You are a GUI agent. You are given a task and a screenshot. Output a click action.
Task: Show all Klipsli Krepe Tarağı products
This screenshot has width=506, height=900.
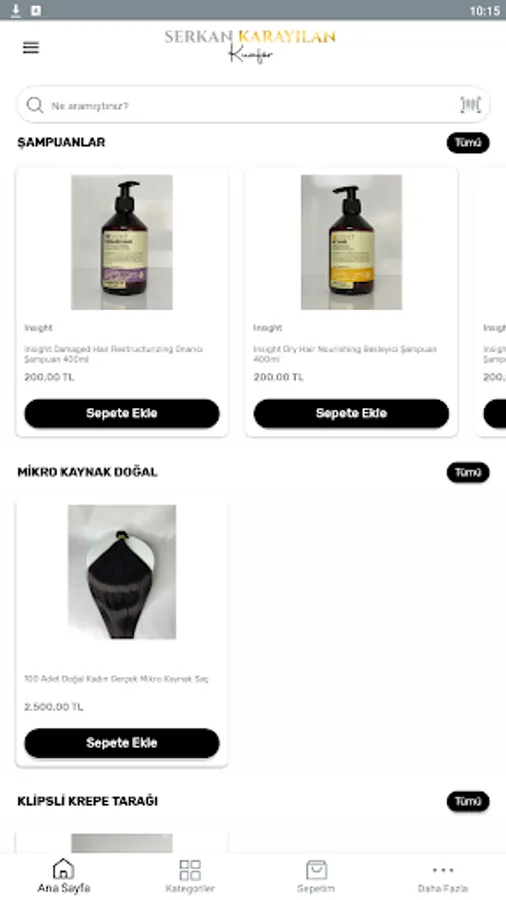tap(468, 801)
